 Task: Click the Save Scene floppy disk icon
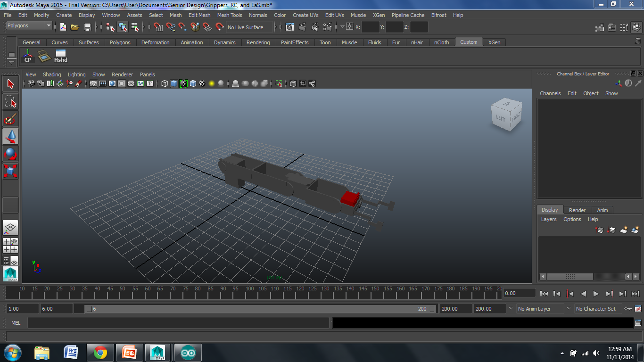(87, 27)
